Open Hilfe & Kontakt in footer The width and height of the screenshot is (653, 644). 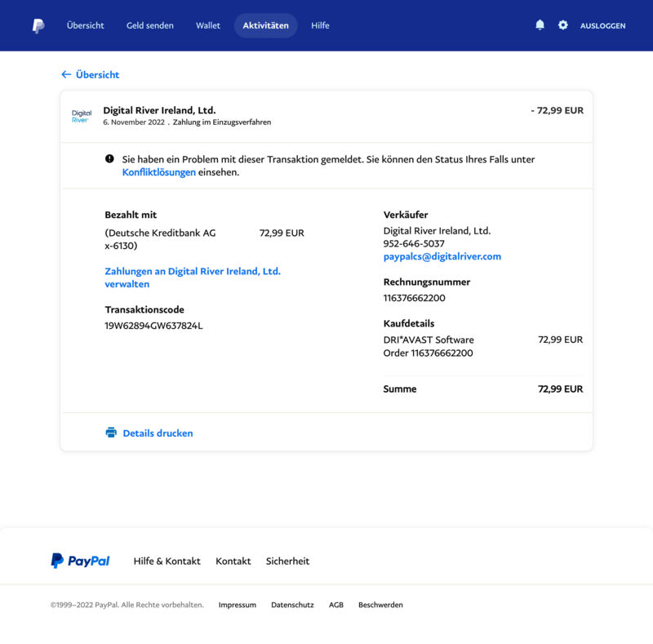coord(167,562)
